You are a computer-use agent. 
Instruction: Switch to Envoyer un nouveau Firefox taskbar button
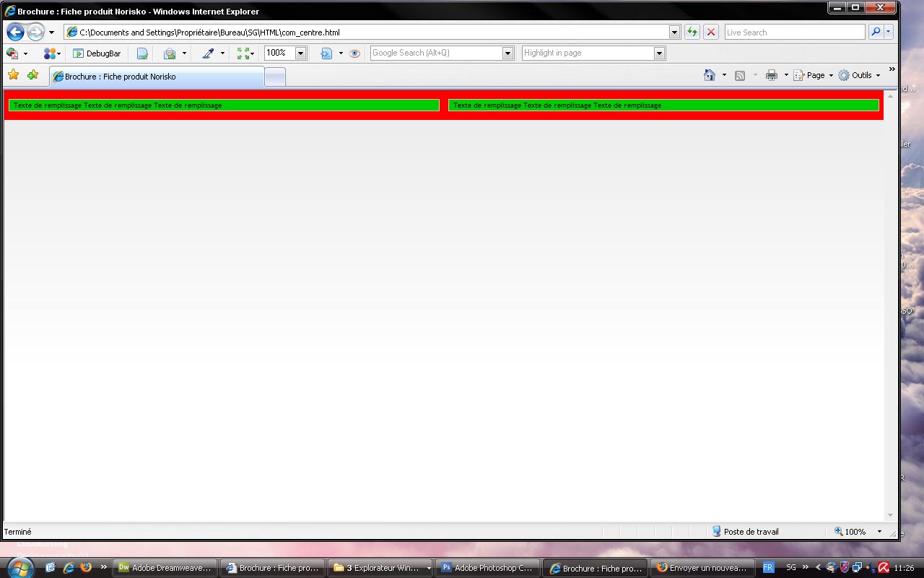click(702, 568)
